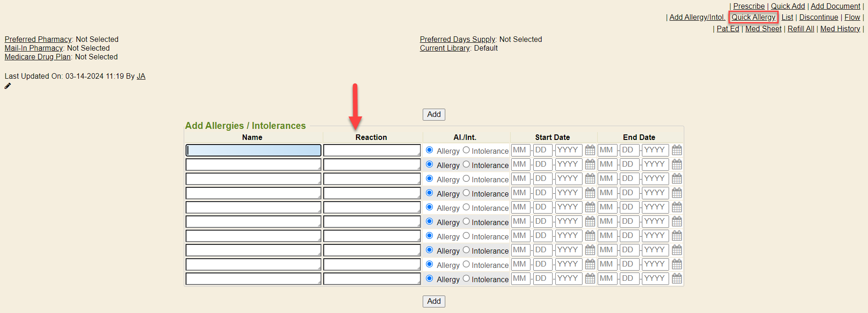
Task: Open Start Date calendar icon in last row
Action: [590, 278]
